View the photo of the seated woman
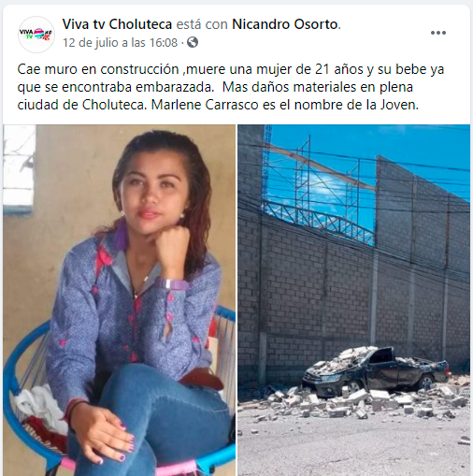Viewport: 473px width, 476px height. pos(119,300)
